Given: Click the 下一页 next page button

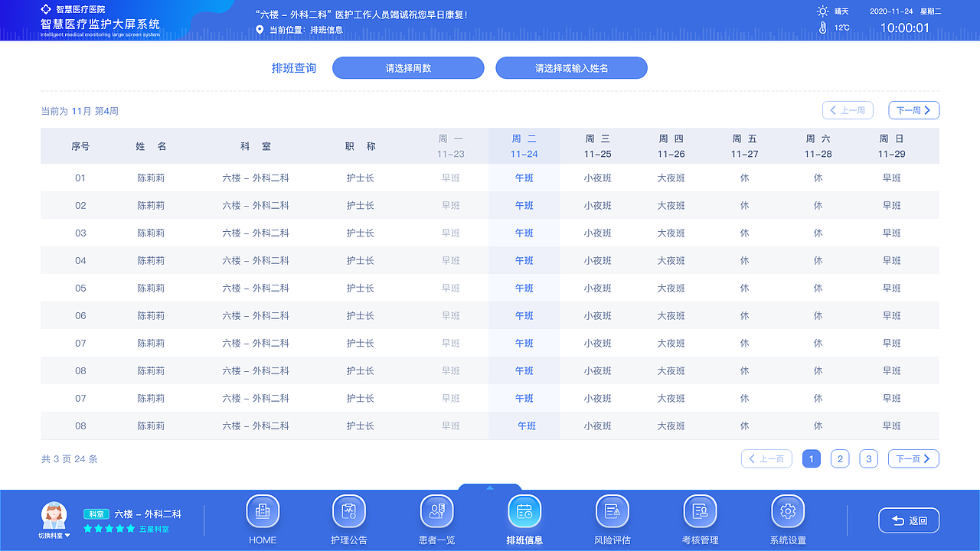Looking at the screenshot, I should click(x=913, y=459).
